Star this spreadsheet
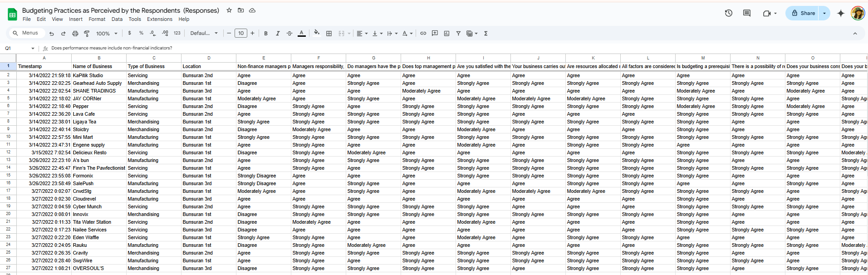868x275 pixels. [x=229, y=10]
